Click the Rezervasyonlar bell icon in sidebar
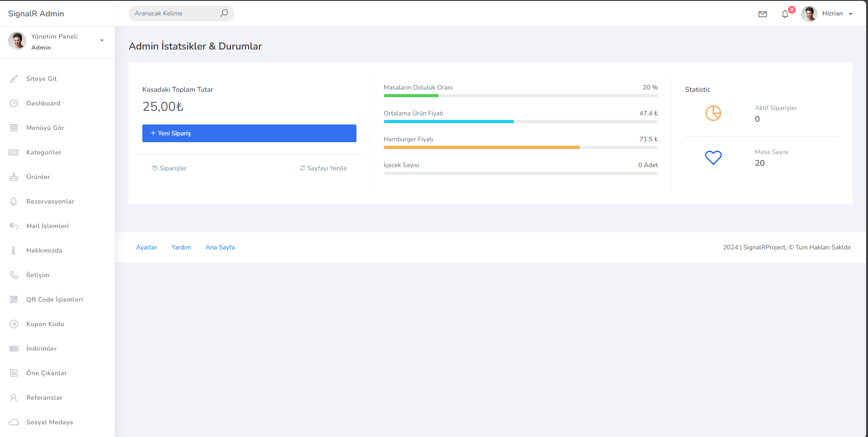 pos(14,201)
